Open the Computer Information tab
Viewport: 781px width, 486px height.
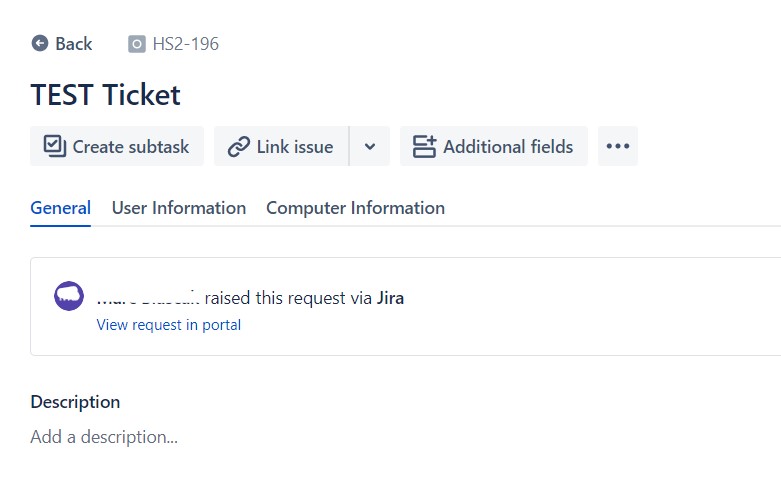point(355,208)
